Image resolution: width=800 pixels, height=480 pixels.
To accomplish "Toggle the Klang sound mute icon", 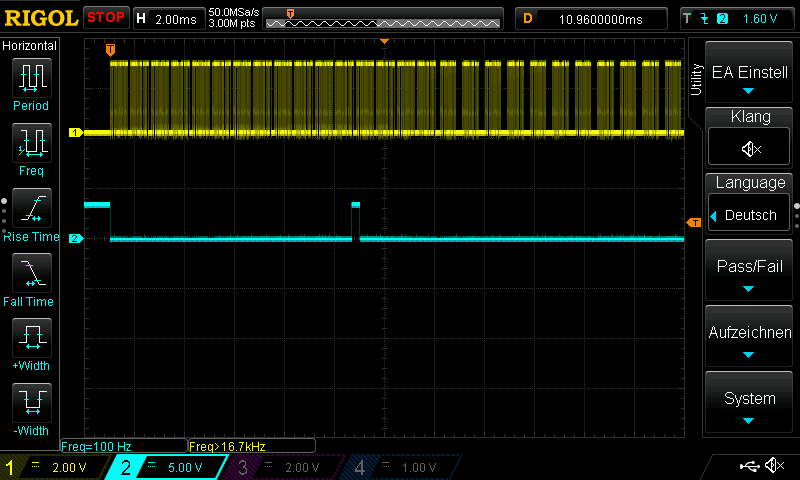I will pos(749,149).
